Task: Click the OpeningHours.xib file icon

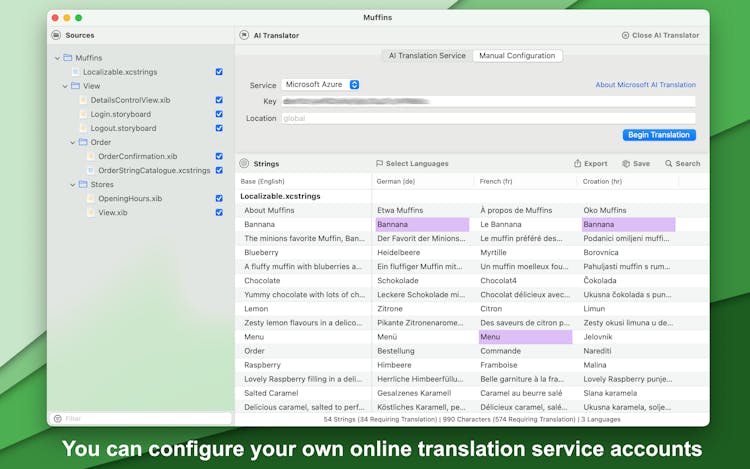Action: click(91, 198)
